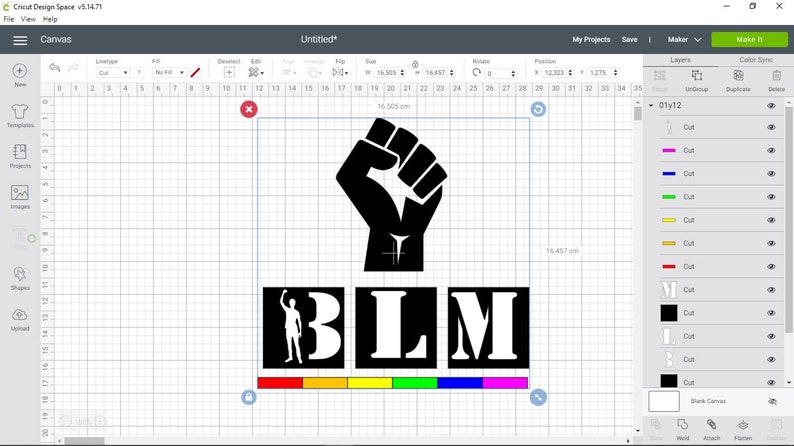
Task: Open the File menu
Action: tap(9, 19)
